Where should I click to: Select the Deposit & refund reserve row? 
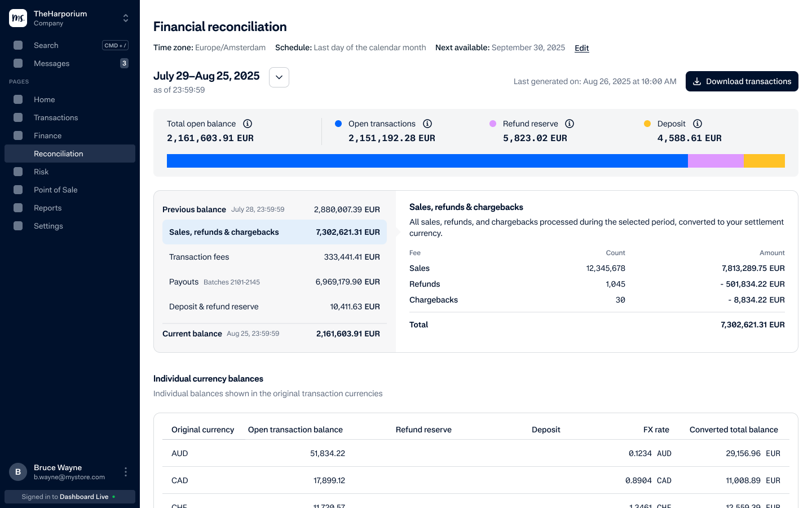pyautogui.click(x=275, y=306)
